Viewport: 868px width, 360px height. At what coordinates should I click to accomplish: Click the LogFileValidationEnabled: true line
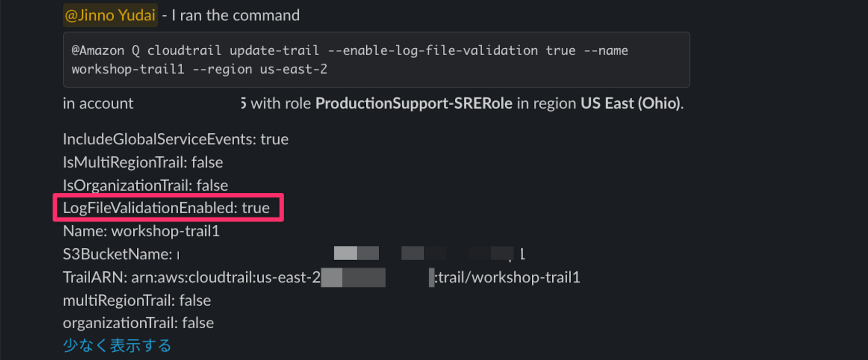pyautogui.click(x=166, y=208)
